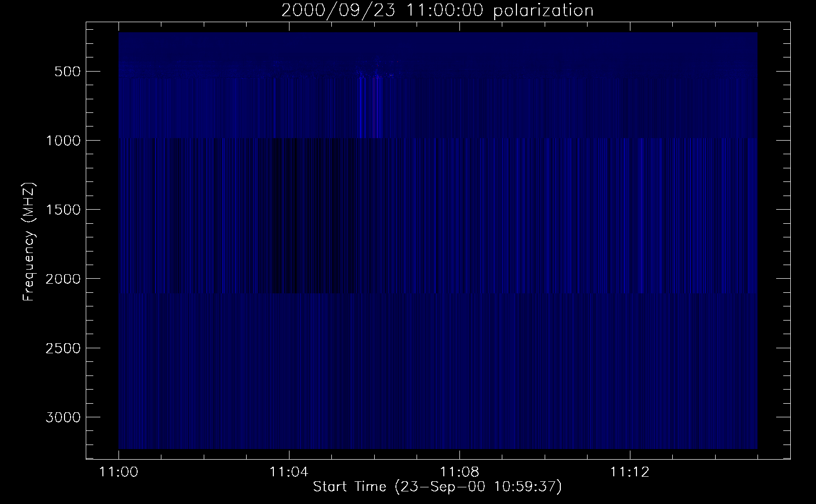Click the 11:12 time tick label
Screen dimensions: 816x504
(x=629, y=472)
